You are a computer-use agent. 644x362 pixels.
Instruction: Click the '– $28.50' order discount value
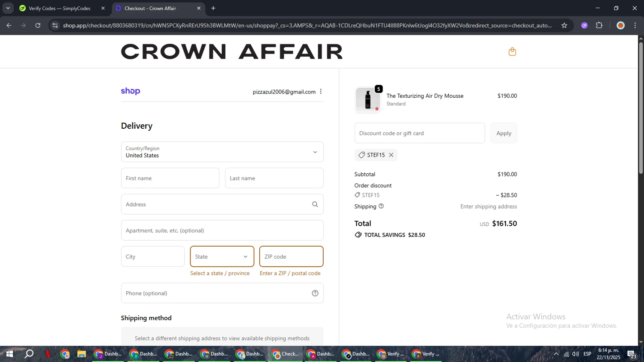point(507,195)
